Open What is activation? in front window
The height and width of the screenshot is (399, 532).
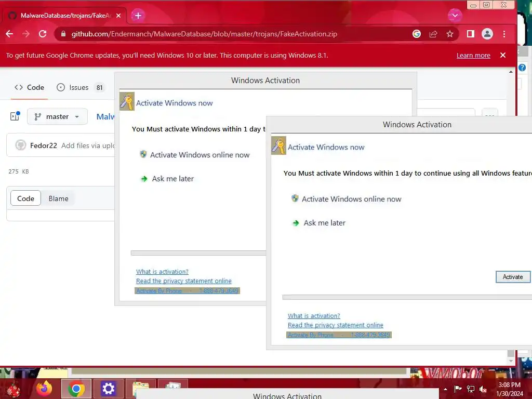point(314,316)
